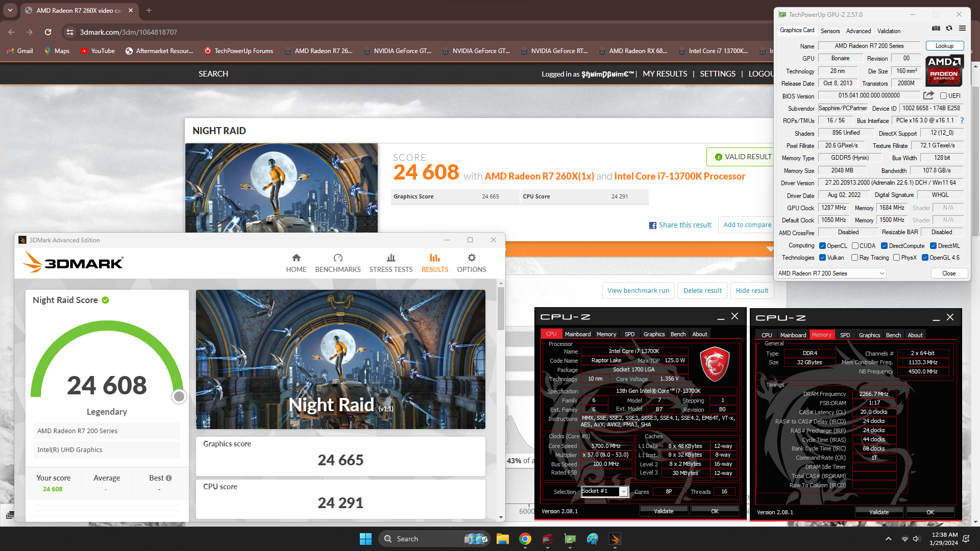Collapse the orange result banner arrow

click(x=770, y=249)
